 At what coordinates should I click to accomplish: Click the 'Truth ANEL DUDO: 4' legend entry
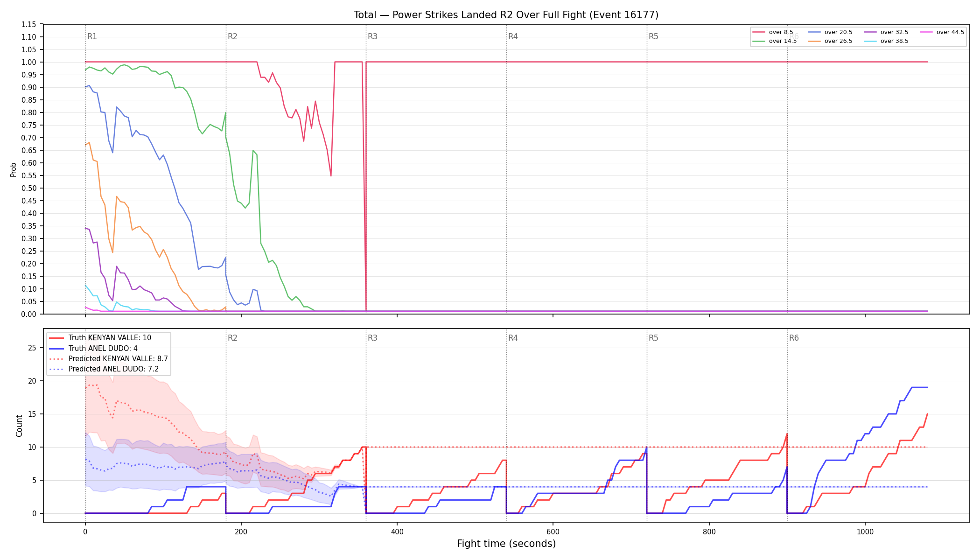[x=93, y=349]
